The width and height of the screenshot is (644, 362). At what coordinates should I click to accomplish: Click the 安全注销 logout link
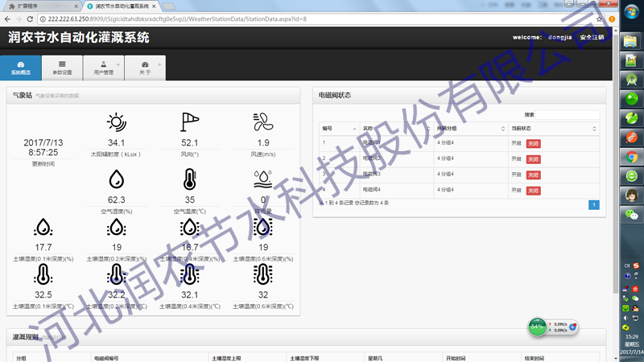(x=592, y=38)
